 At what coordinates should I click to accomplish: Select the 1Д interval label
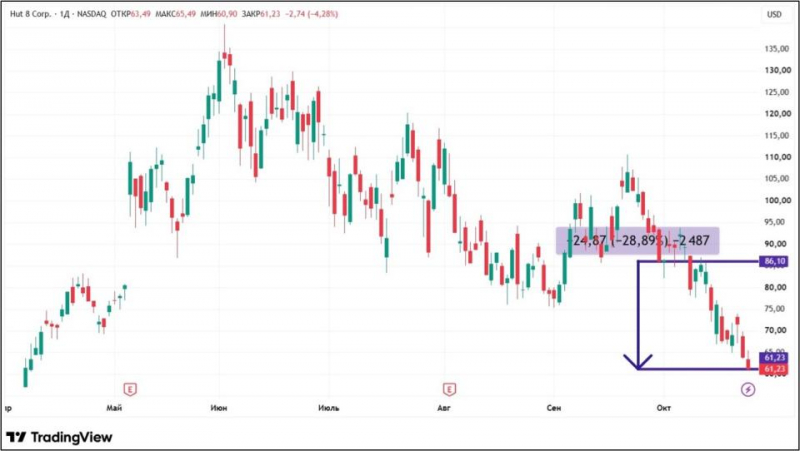coord(64,14)
